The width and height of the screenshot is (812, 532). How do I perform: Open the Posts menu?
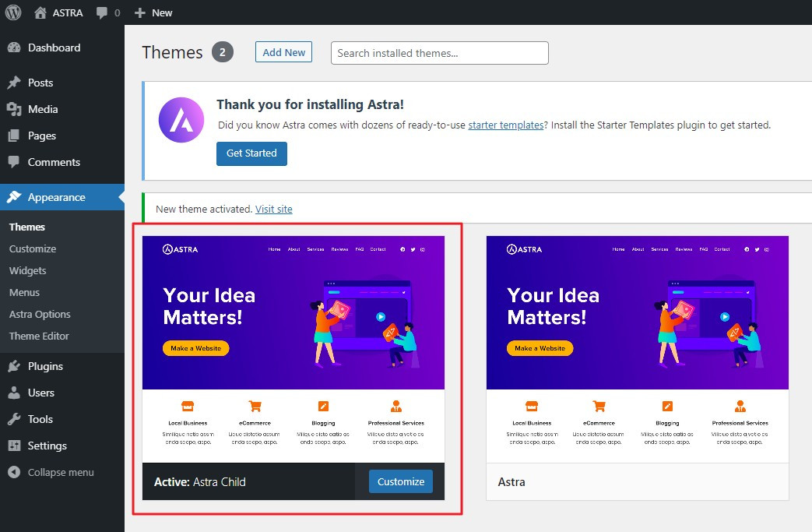click(x=62, y=83)
